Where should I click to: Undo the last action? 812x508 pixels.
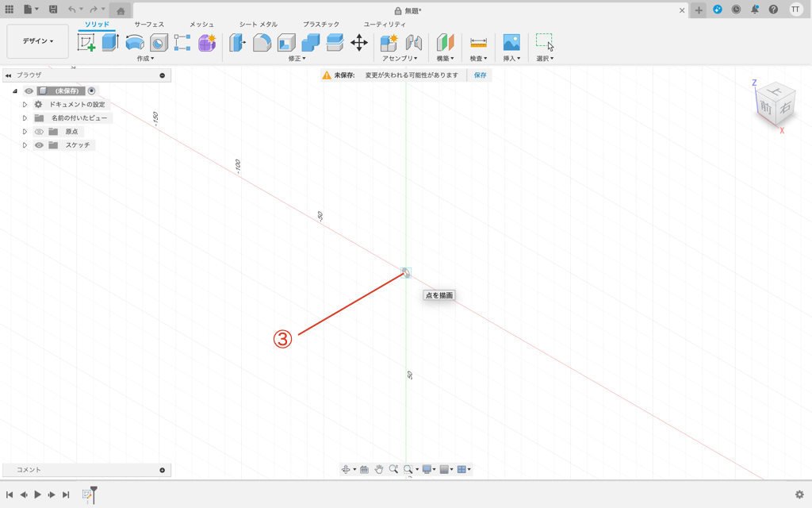pyautogui.click(x=72, y=10)
